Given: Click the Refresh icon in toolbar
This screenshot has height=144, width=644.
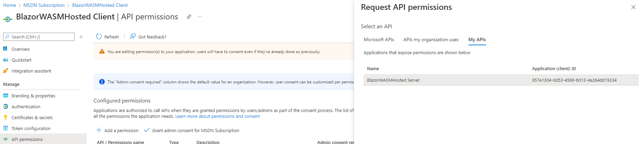Looking at the screenshot, I should click(99, 37).
